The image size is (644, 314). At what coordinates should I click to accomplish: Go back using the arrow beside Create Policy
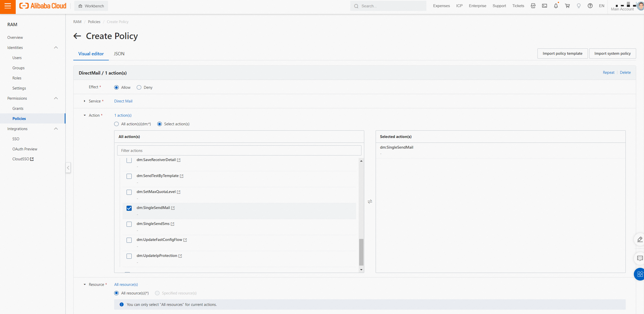coord(77,36)
